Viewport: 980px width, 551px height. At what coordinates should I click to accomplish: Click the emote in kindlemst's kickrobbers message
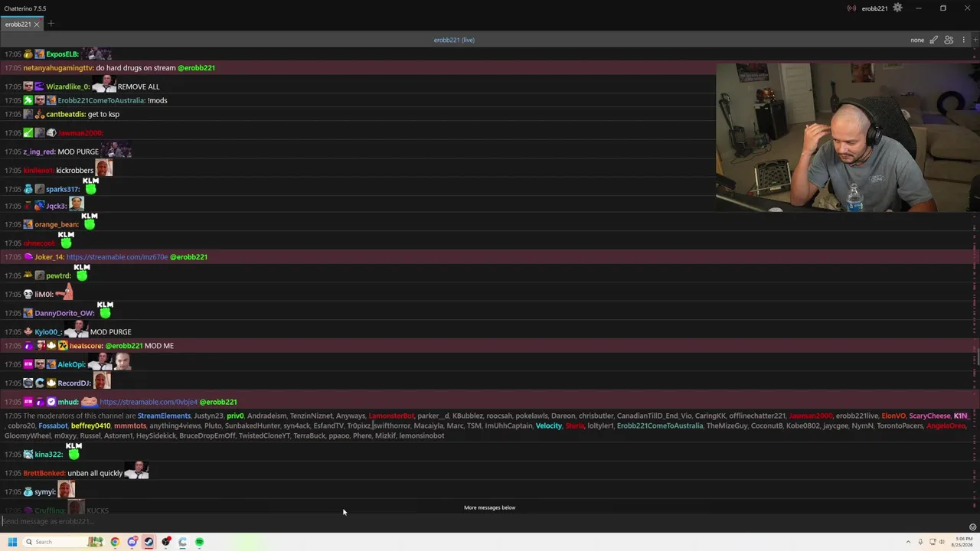click(x=104, y=168)
